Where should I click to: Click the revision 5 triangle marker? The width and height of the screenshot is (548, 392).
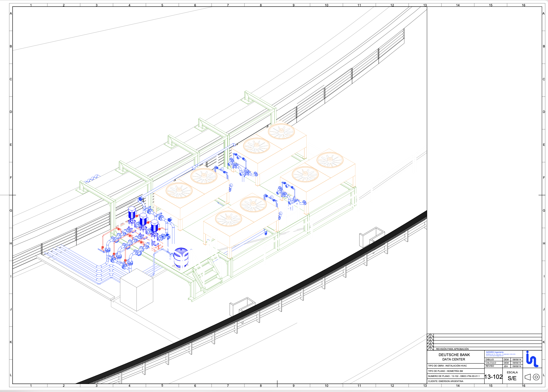point(430,336)
